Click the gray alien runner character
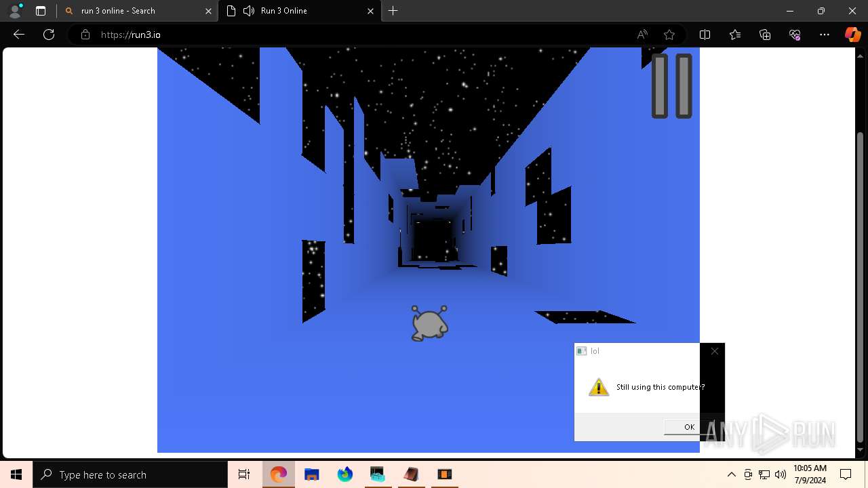868x488 pixels. pyautogui.click(x=429, y=323)
